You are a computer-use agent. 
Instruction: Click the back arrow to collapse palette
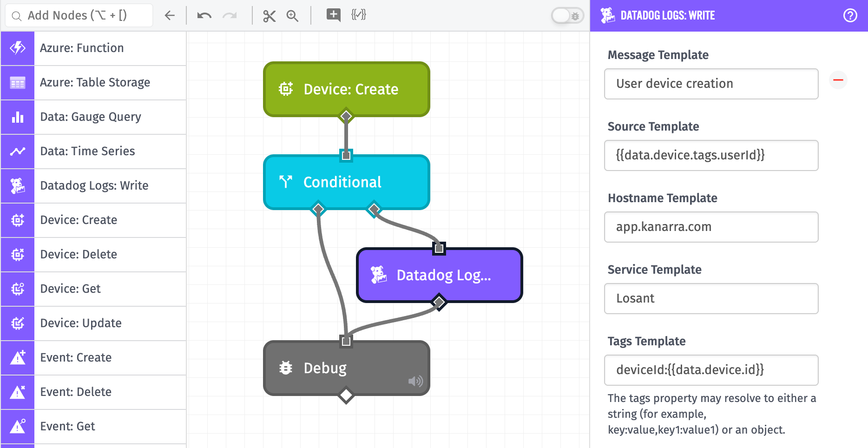(x=170, y=15)
